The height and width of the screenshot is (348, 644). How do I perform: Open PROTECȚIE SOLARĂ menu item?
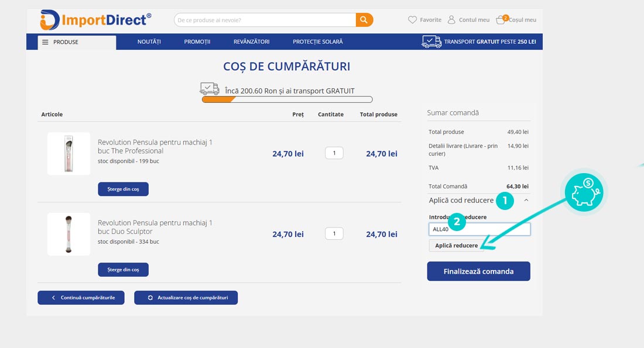click(318, 42)
